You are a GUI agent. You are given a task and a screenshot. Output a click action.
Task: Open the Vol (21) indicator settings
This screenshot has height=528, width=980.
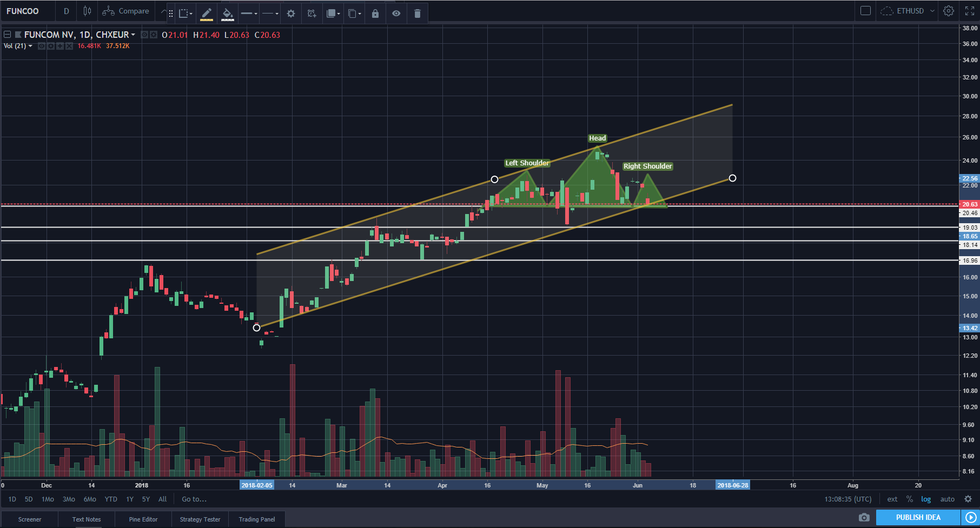pyautogui.click(x=51, y=46)
